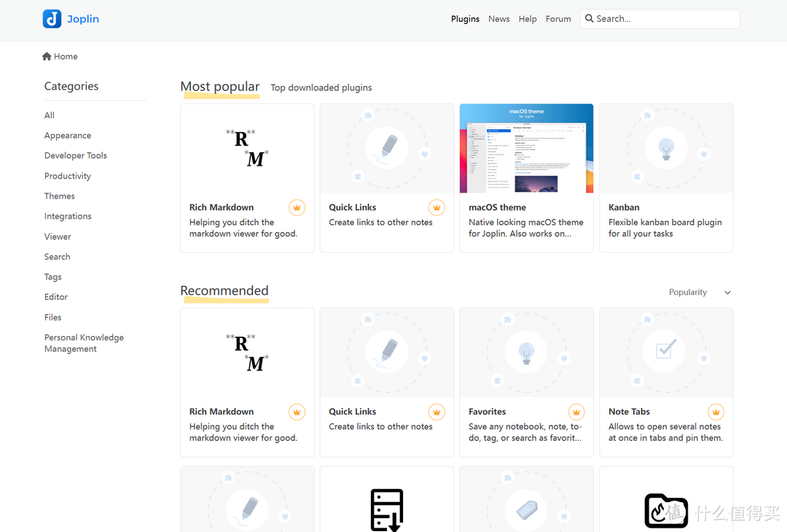Click the Joplin brand name
The image size is (787, 532).
pyautogui.click(x=83, y=18)
